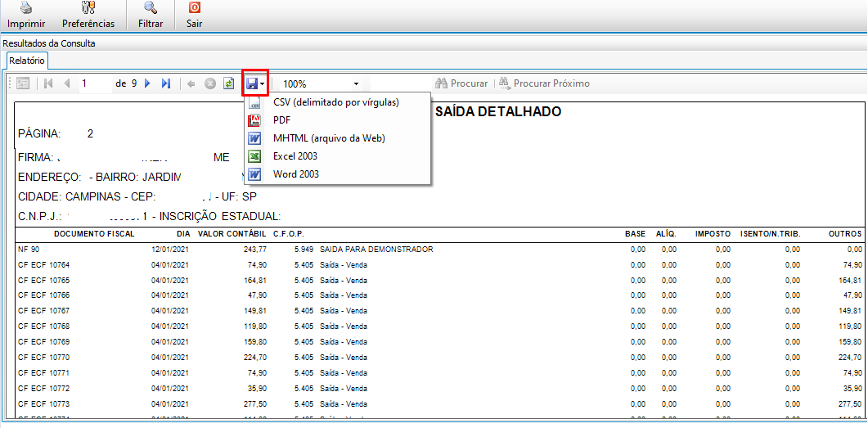Select row CF ECF 10767
This screenshot has width=868, height=428.
(440, 310)
